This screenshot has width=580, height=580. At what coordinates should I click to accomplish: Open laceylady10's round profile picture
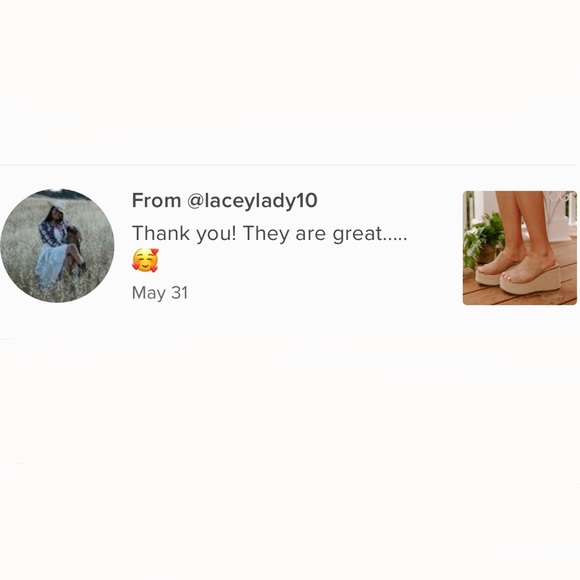57,246
